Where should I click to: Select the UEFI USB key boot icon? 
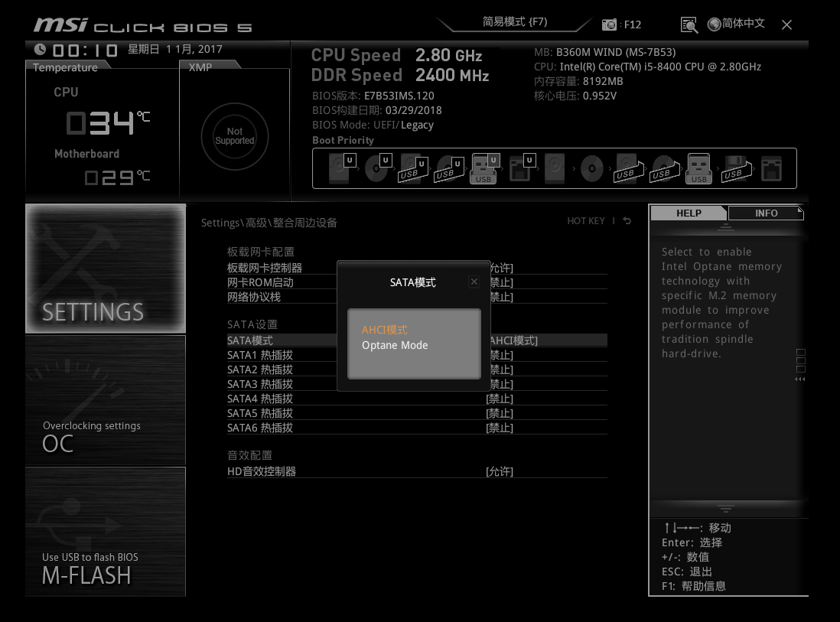tap(485, 168)
